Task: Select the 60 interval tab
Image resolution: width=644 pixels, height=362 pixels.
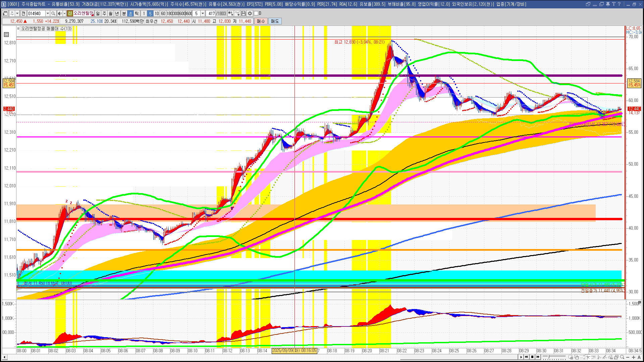Action: click(163, 13)
